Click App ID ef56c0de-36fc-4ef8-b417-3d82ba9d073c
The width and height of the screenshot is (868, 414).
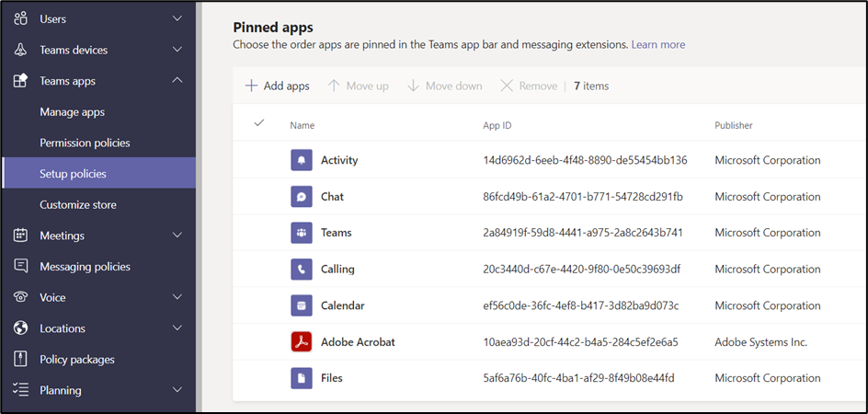pyautogui.click(x=581, y=305)
